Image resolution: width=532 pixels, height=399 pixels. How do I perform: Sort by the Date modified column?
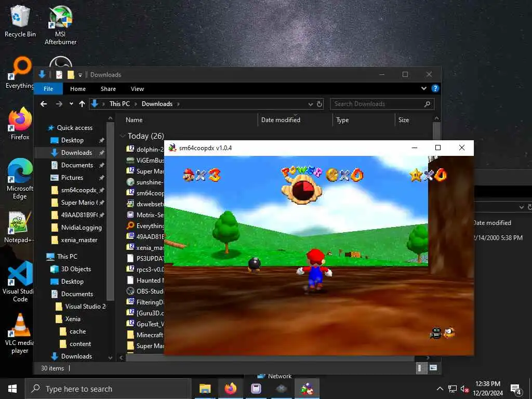point(295,120)
